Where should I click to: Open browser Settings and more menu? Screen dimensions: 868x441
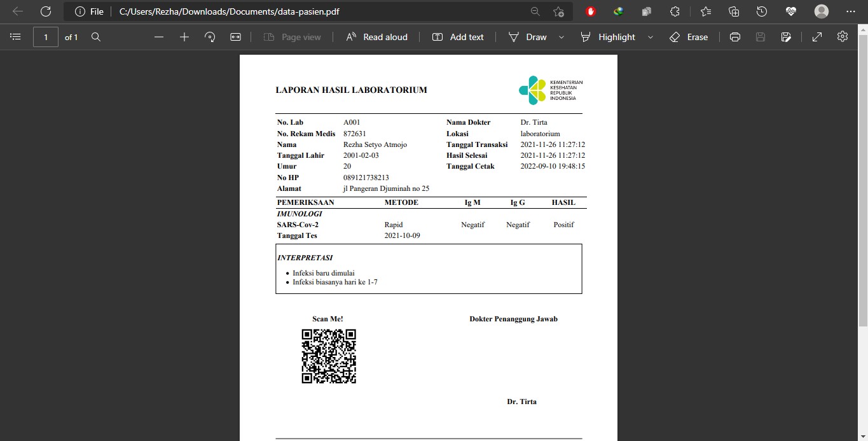[x=851, y=11]
